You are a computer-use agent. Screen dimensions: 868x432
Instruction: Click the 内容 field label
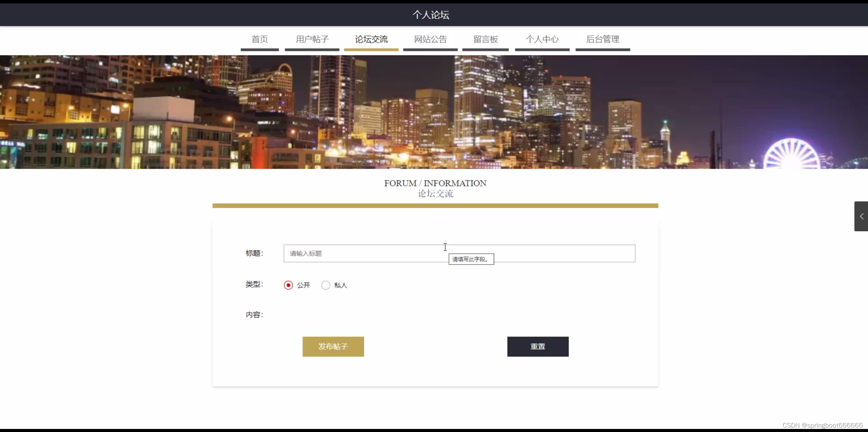(x=254, y=315)
